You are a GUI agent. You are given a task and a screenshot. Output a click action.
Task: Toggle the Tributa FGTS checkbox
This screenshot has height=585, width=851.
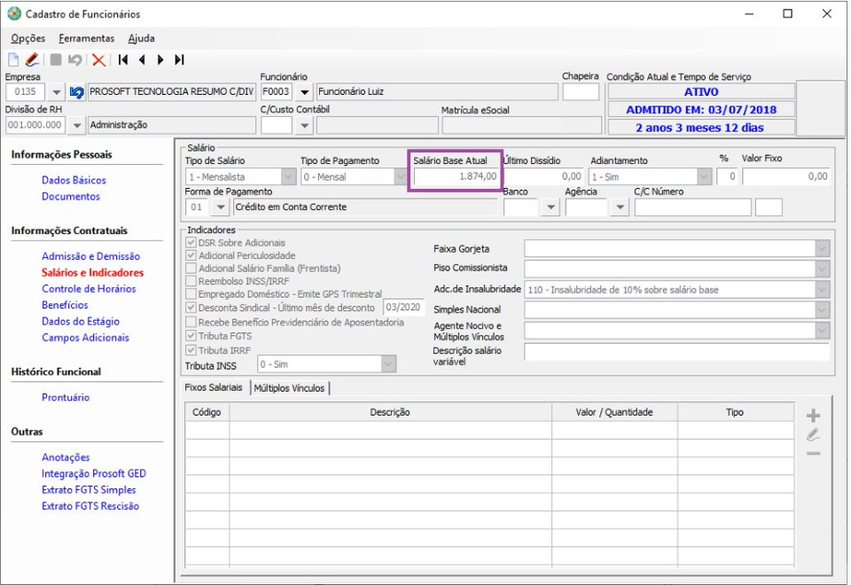pyautogui.click(x=192, y=337)
